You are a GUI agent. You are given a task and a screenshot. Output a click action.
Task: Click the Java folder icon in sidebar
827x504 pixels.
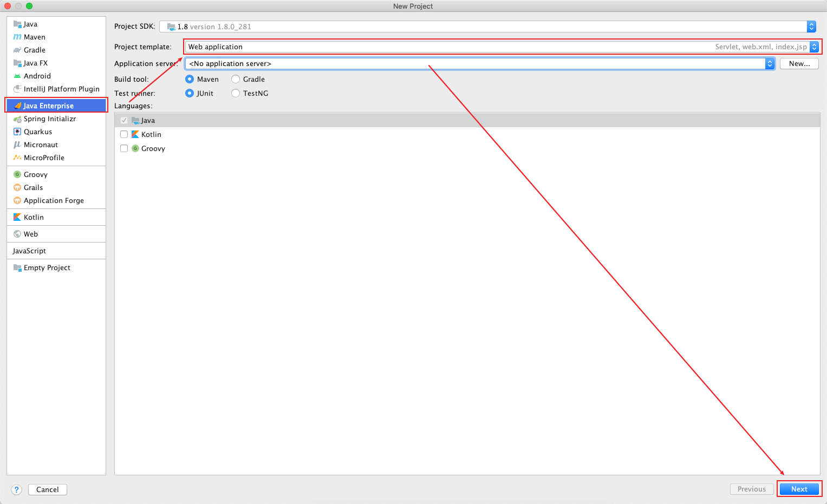[17, 24]
